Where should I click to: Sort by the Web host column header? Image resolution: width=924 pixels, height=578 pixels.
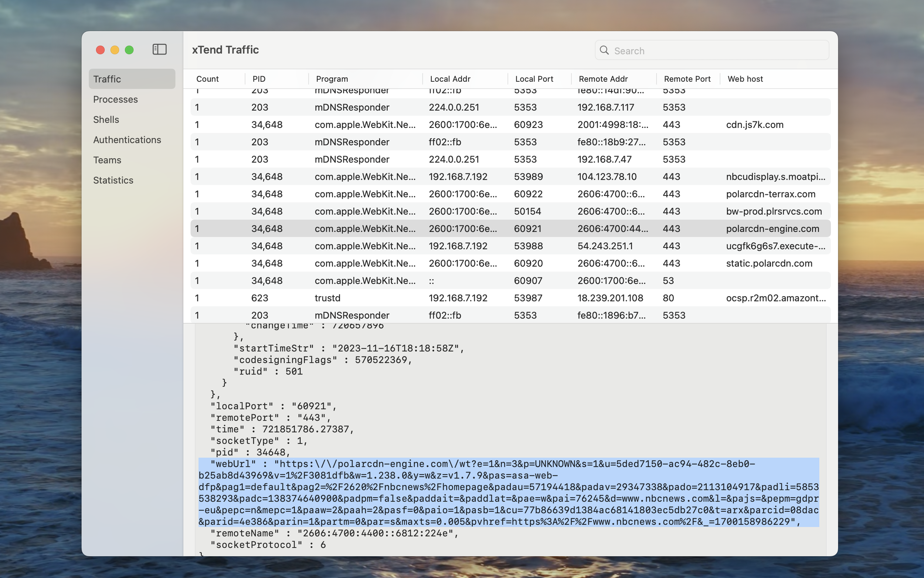click(x=745, y=79)
